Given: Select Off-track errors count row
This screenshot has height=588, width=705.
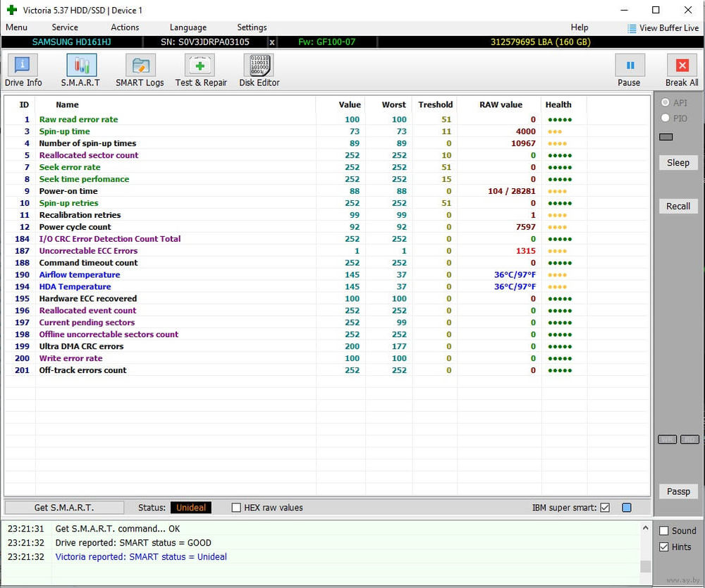Looking at the screenshot, I should pyautogui.click(x=327, y=370).
